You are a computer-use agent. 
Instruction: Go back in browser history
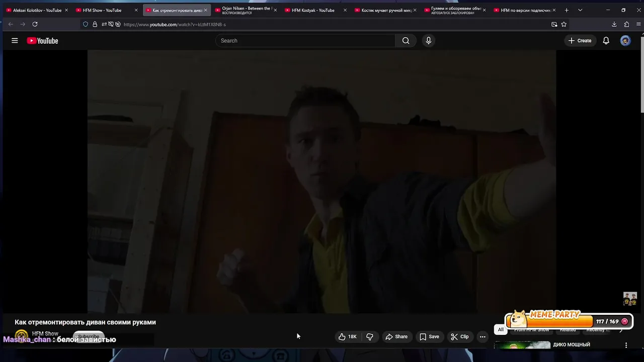click(x=11, y=24)
